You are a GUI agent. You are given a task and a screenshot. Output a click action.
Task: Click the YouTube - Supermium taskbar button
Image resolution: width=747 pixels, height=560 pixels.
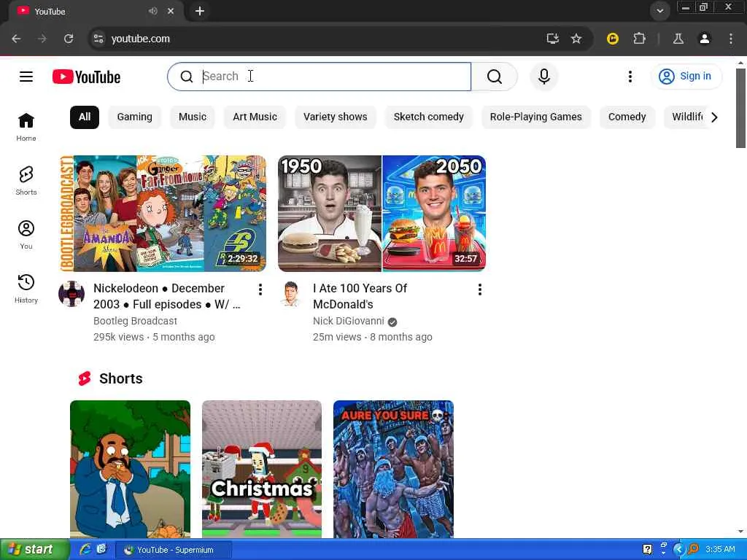(x=174, y=550)
